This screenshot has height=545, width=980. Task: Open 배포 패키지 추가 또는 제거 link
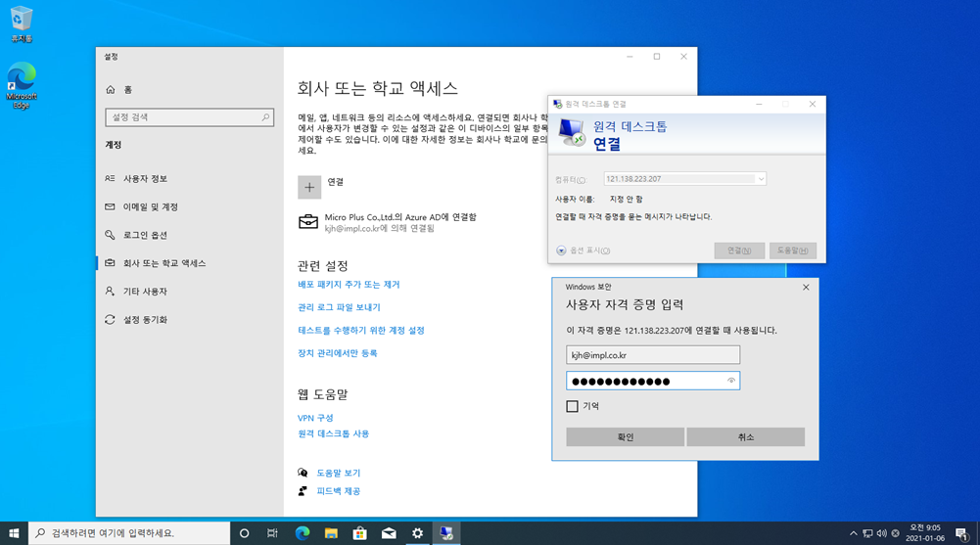tap(349, 284)
